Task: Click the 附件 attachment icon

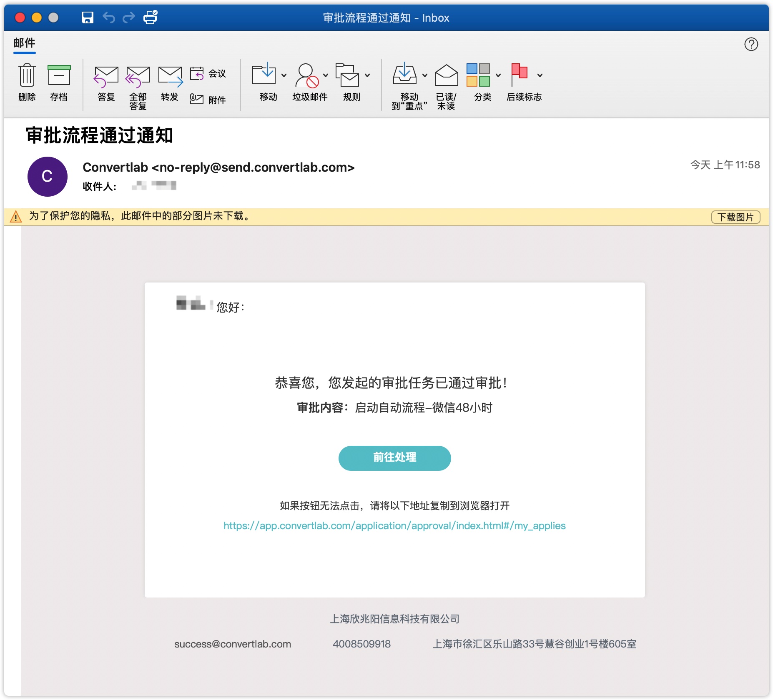Action: coord(197,99)
